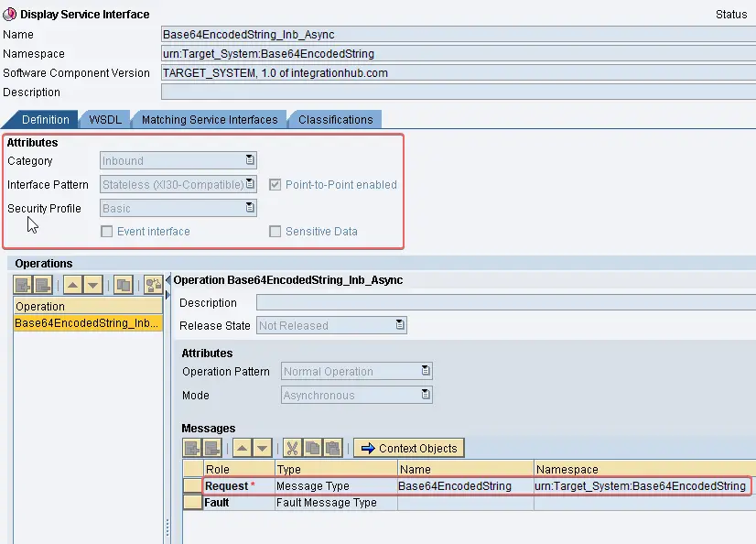The width and height of the screenshot is (756, 544).
Task: Click insert message row icon in Messages toolbar
Action: (192, 448)
